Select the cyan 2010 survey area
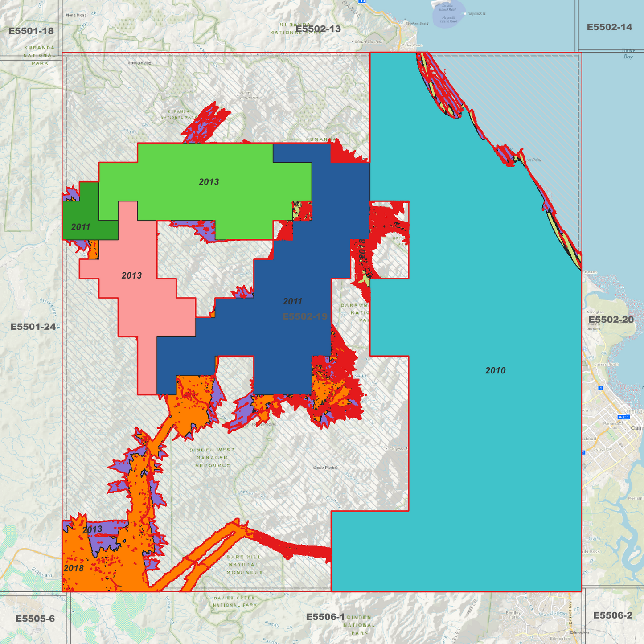The width and height of the screenshot is (644, 644). (x=495, y=401)
